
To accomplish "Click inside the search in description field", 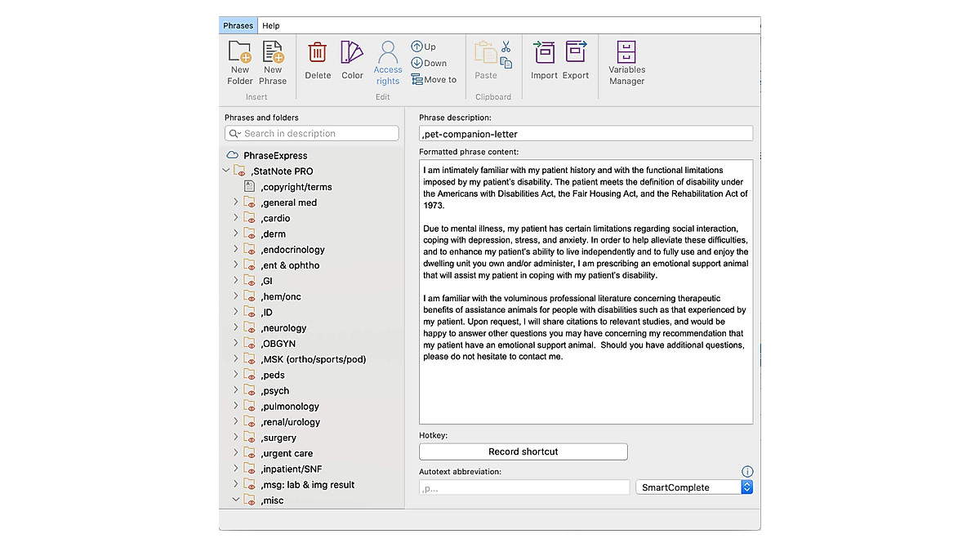I will point(311,133).
